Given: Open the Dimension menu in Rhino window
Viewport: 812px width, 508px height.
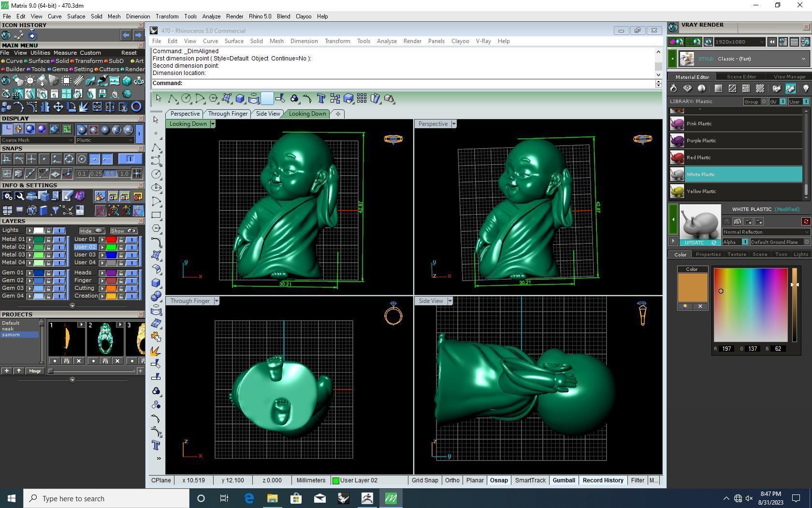Looking at the screenshot, I should [304, 41].
